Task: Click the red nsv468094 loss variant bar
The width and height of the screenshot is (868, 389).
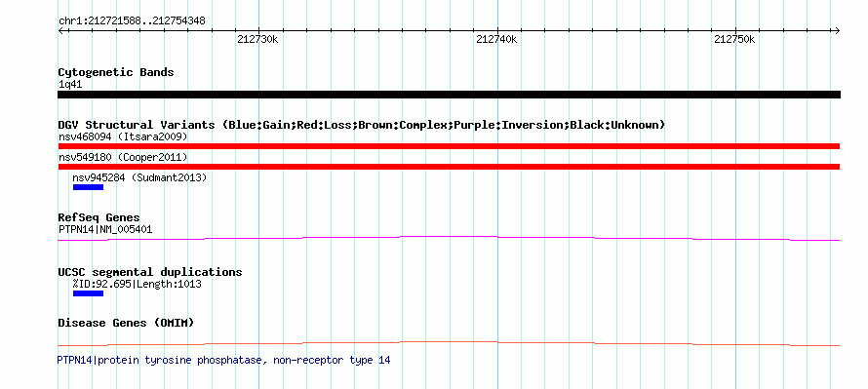Action: (x=449, y=146)
